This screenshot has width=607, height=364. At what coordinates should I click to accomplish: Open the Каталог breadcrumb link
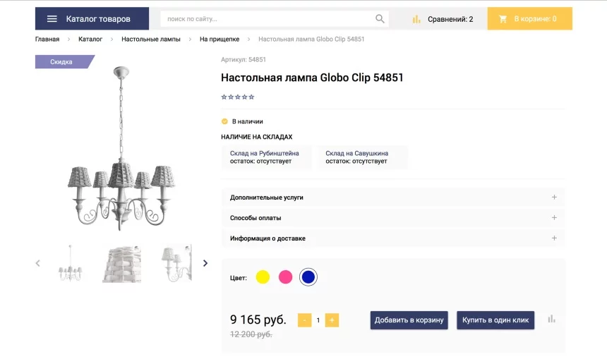tap(90, 39)
